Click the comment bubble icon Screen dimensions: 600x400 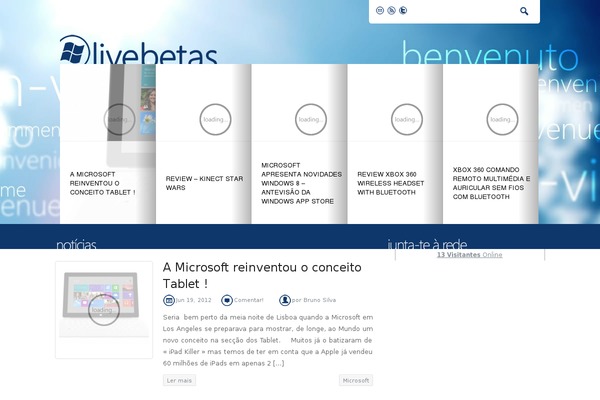[227, 300]
